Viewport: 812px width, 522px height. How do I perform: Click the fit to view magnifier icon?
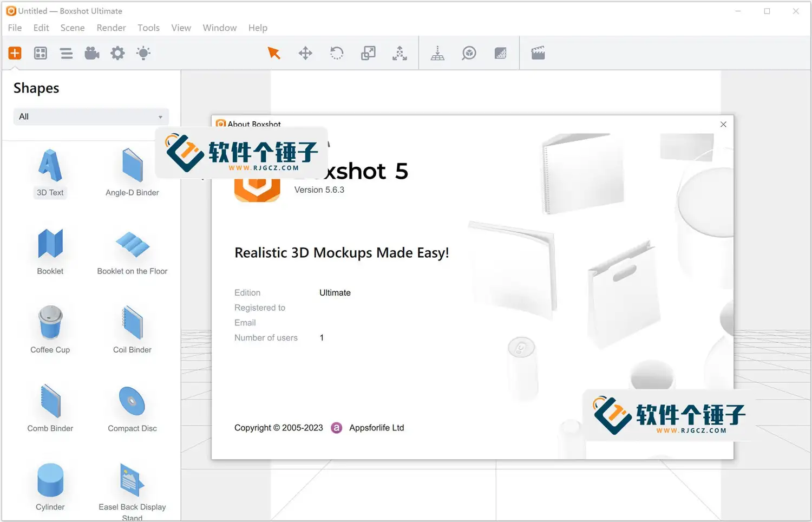point(469,53)
